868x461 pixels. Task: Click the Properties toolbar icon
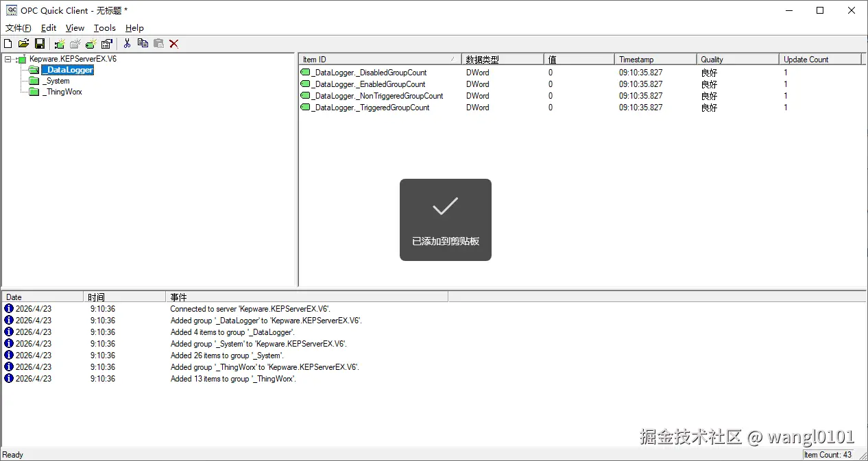click(x=106, y=44)
